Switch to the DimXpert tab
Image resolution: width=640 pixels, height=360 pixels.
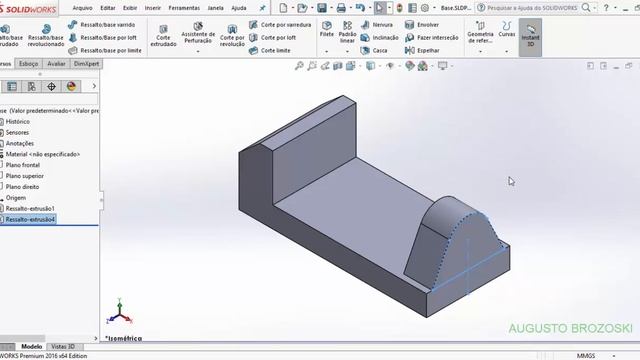point(86,64)
